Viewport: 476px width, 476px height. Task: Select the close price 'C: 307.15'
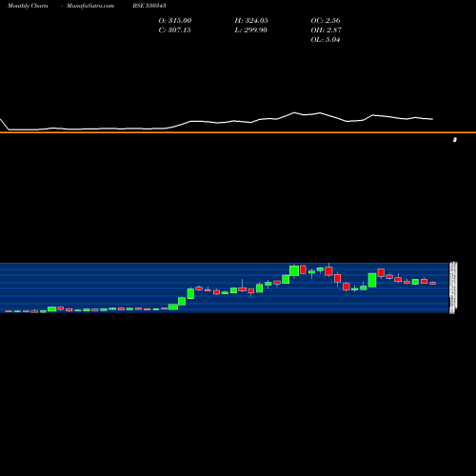click(174, 30)
